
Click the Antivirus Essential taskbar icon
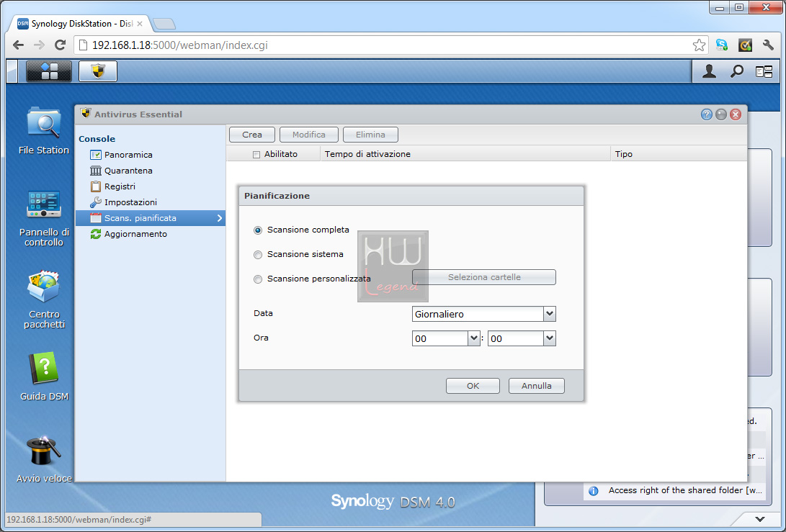[x=98, y=71]
